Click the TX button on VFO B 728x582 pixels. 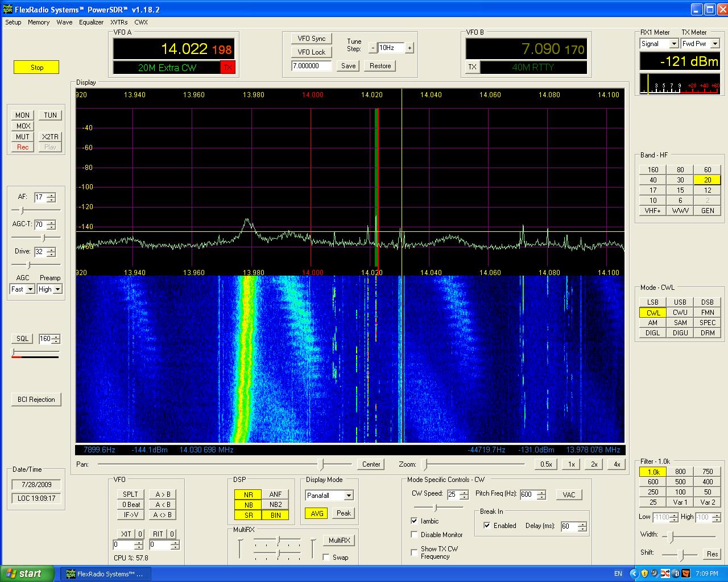click(x=472, y=67)
